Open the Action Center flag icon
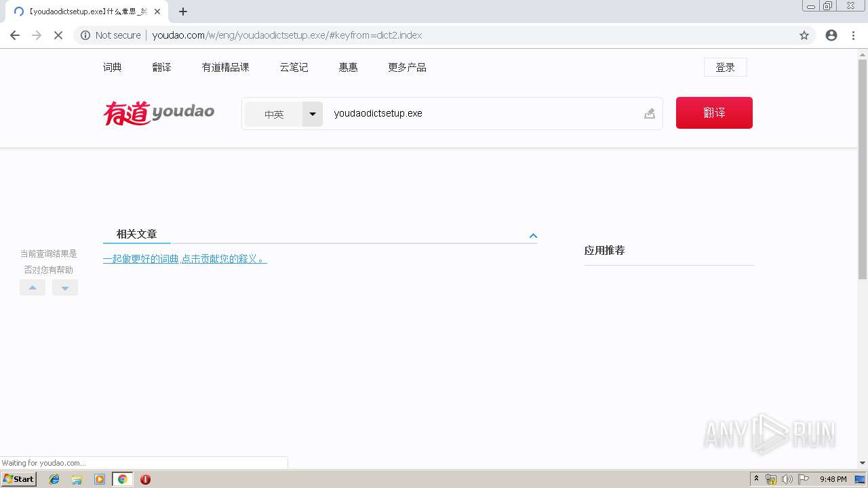Viewport: 868px width, 488px height. 803,479
